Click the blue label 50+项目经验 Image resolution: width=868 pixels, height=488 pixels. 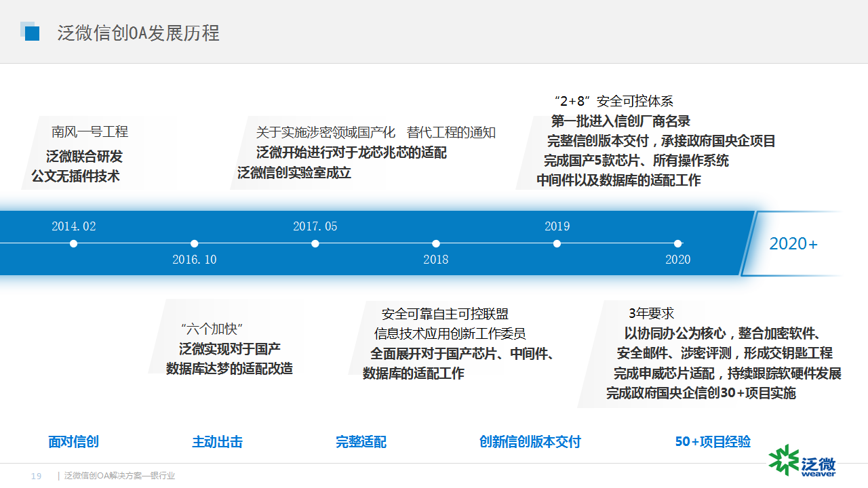coord(713,441)
